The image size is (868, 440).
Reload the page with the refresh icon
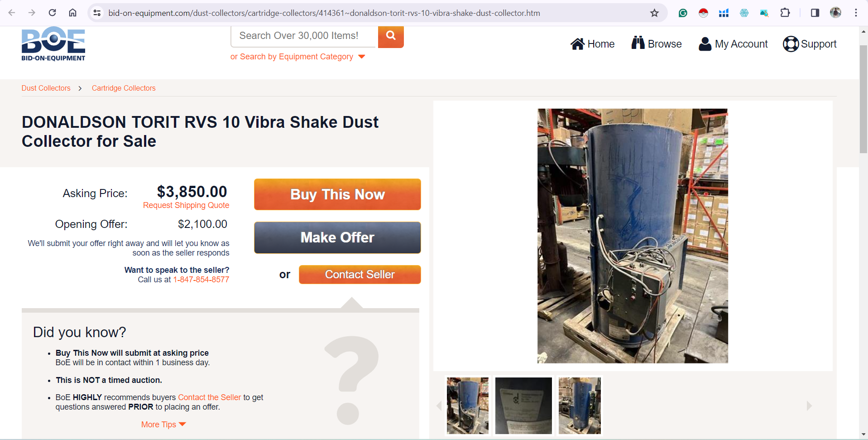pyautogui.click(x=52, y=13)
